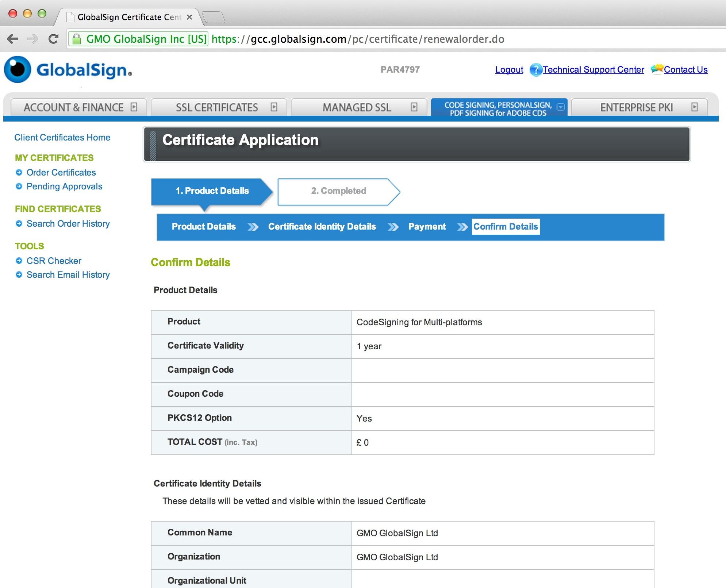The image size is (726, 588).
Task: Click the bullet icon beside CSR Checker
Action: coord(19,261)
